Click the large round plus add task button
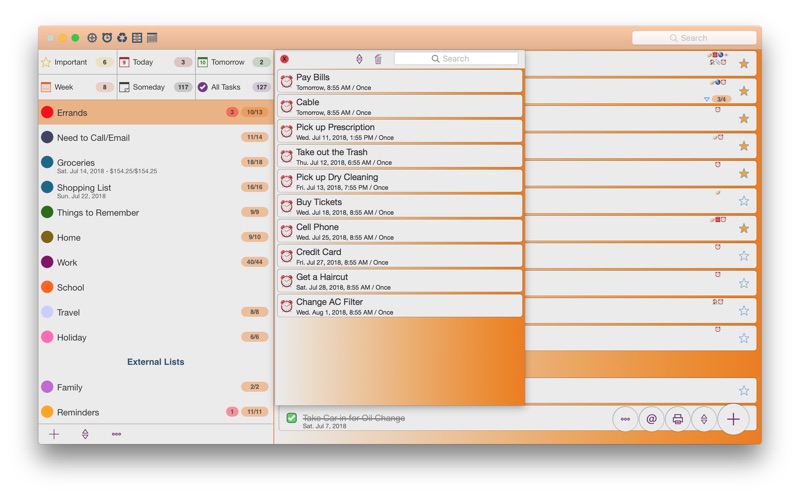The height and width of the screenshot is (500, 800). point(733,419)
